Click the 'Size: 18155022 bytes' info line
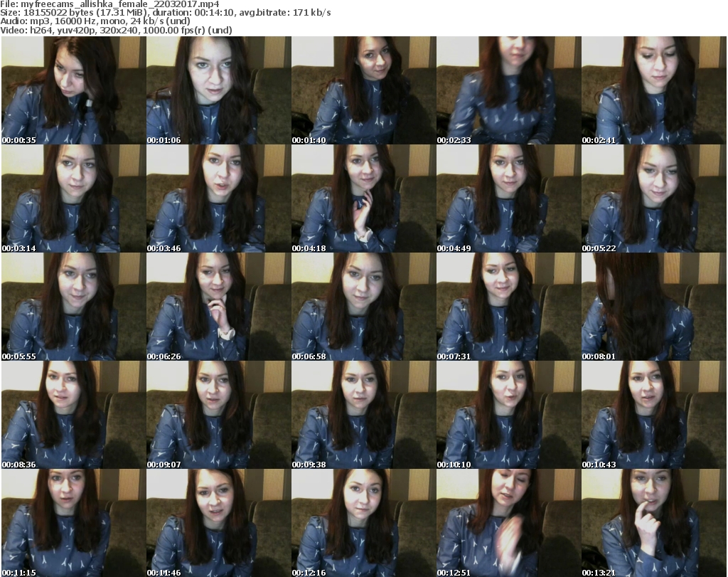 coord(165,13)
